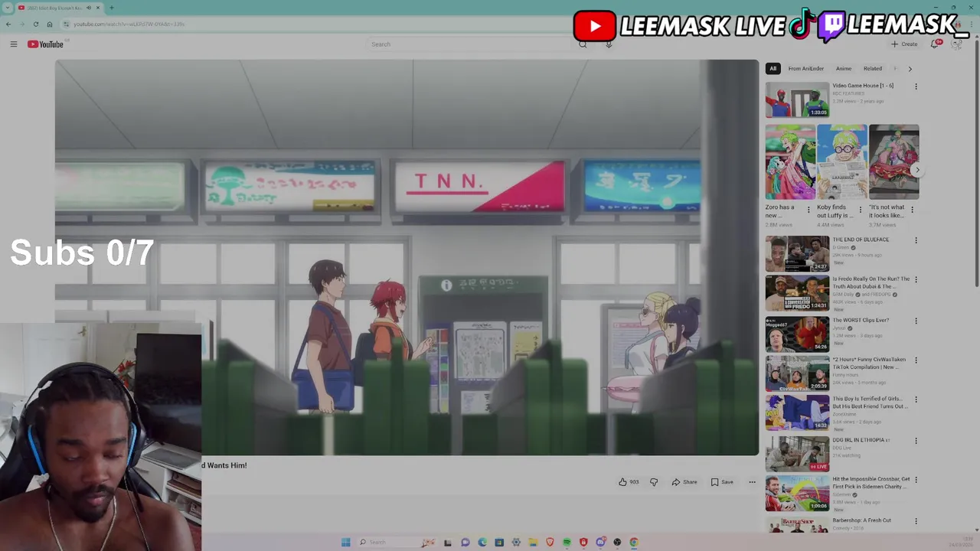Reload the browser page
This screenshot has width=980, height=551.
tap(35, 24)
